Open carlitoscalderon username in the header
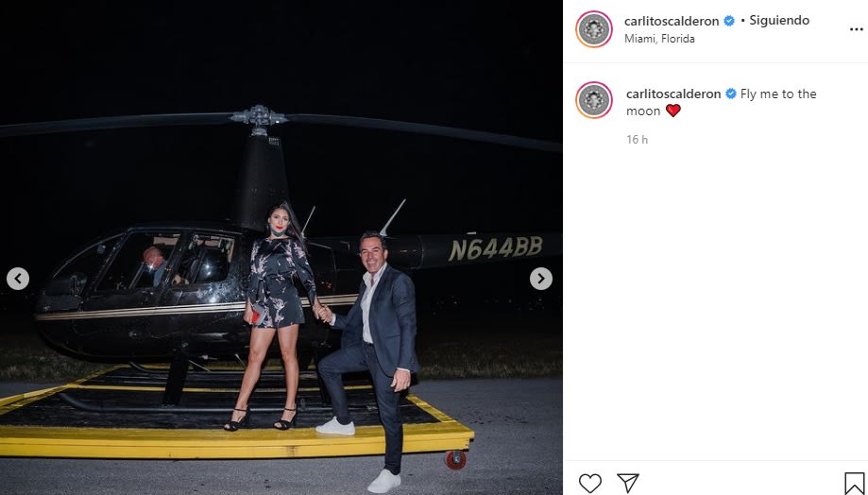Screen dimensions: 868x495 (x=672, y=21)
